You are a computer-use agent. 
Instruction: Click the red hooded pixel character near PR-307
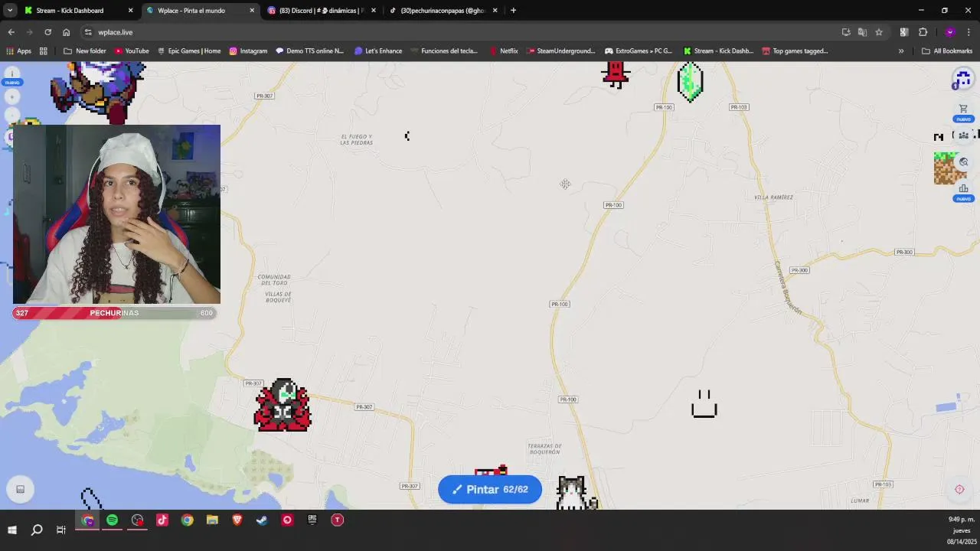click(283, 405)
